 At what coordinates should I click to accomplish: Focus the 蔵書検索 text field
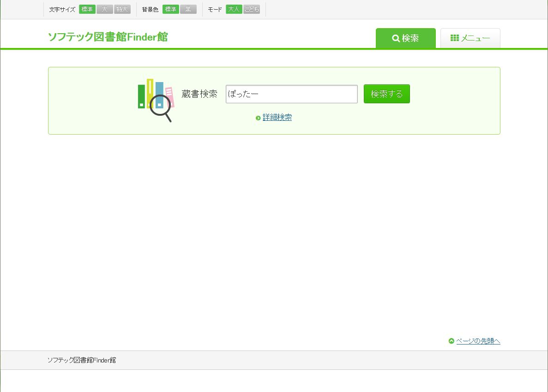pyautogui.click(x=291, y=94)
